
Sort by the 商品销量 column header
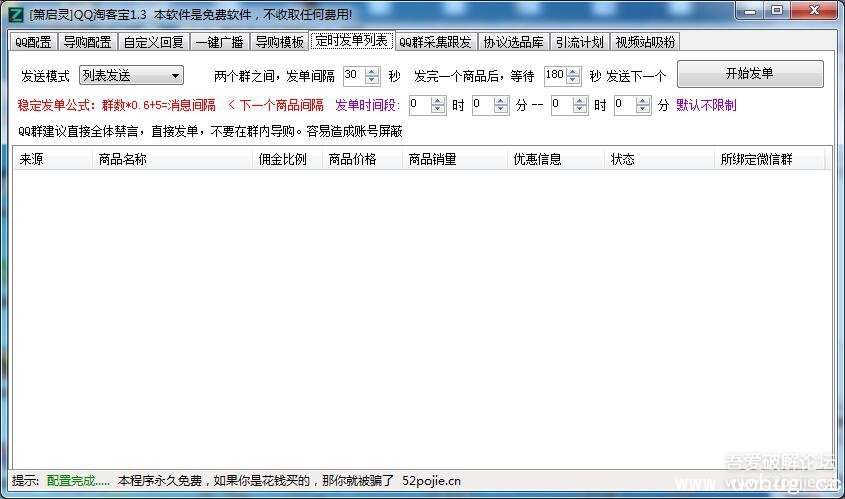454,159
